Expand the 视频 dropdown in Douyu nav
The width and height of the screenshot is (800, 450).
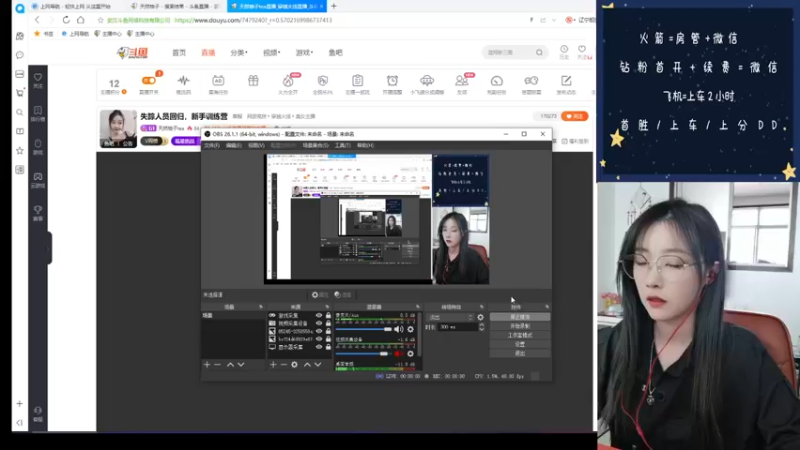tap(271, 53)
